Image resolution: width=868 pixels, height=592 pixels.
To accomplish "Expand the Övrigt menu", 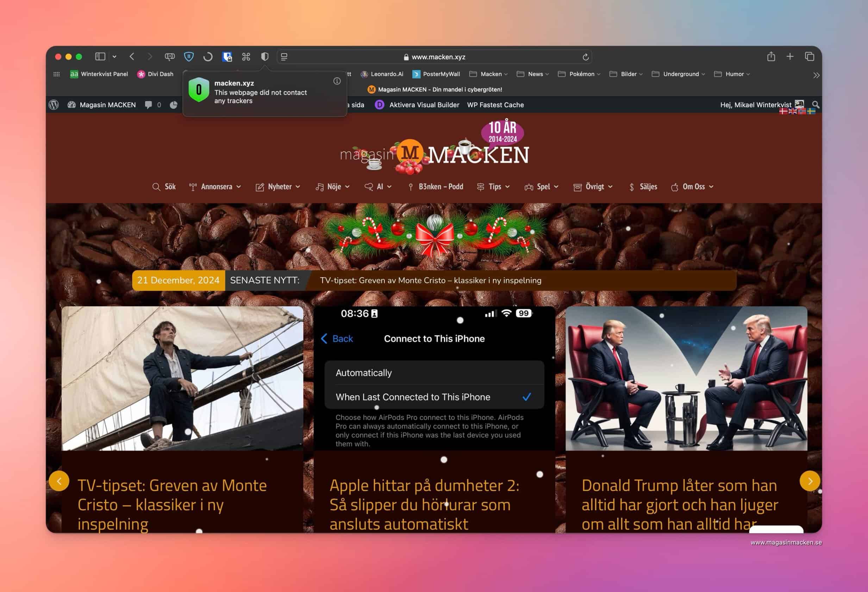I will (x=593, y=187).
